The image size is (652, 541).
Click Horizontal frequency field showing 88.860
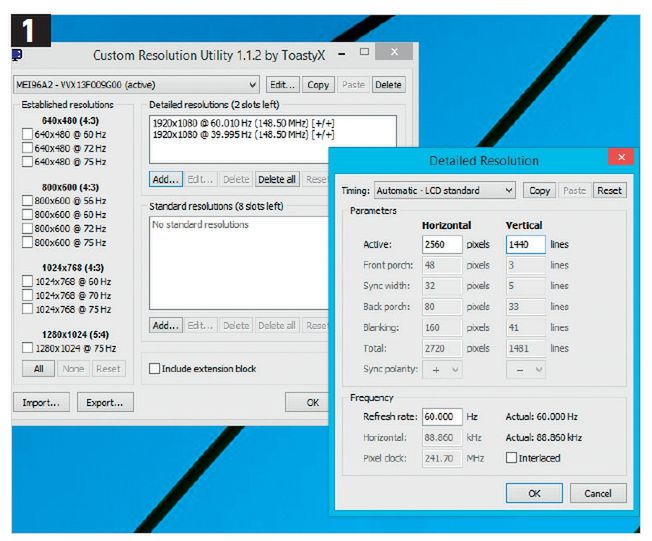pos(442,437)
